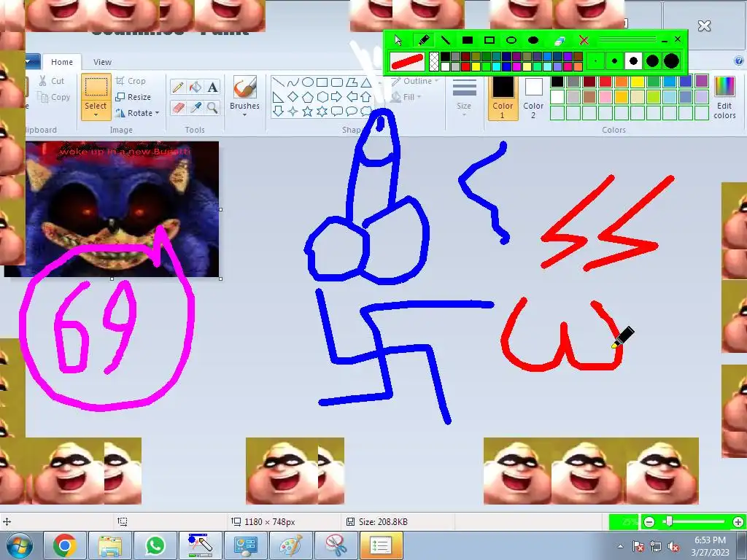The width and height of the screenshot is (747, 560).
Task: Choose the outlined ellipse tool in green toolbar
Action: pos(511,40)
